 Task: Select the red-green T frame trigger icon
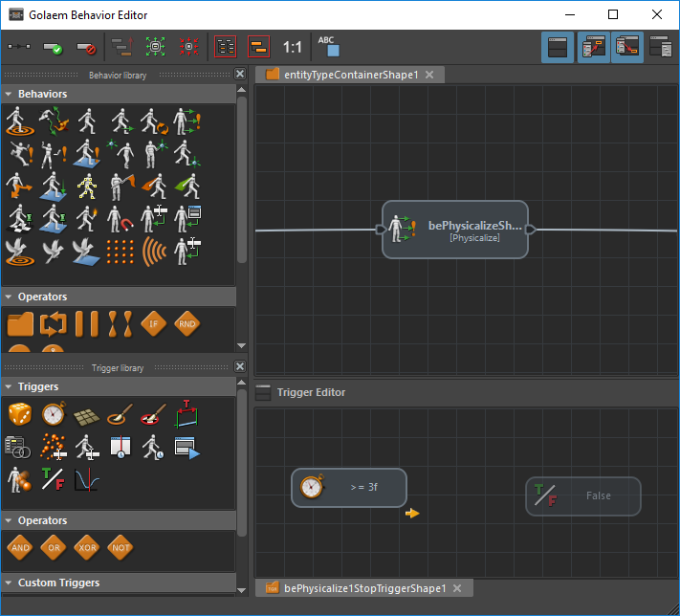186,413
